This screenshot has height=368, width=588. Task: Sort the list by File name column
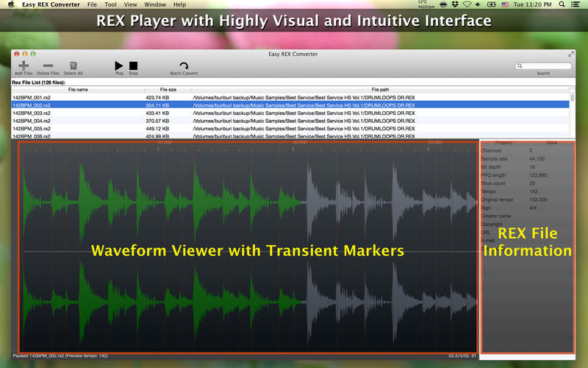[x=78, y=90]
